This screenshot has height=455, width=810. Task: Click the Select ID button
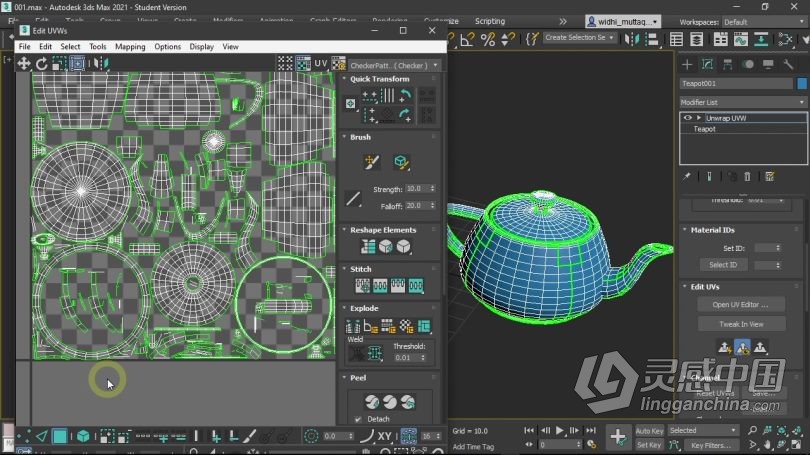pyautogui.click(x=723, y=265)
